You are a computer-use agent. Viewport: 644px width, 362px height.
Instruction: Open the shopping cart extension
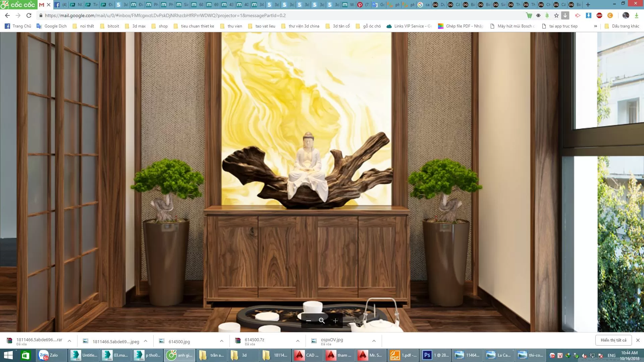(529, 15)
